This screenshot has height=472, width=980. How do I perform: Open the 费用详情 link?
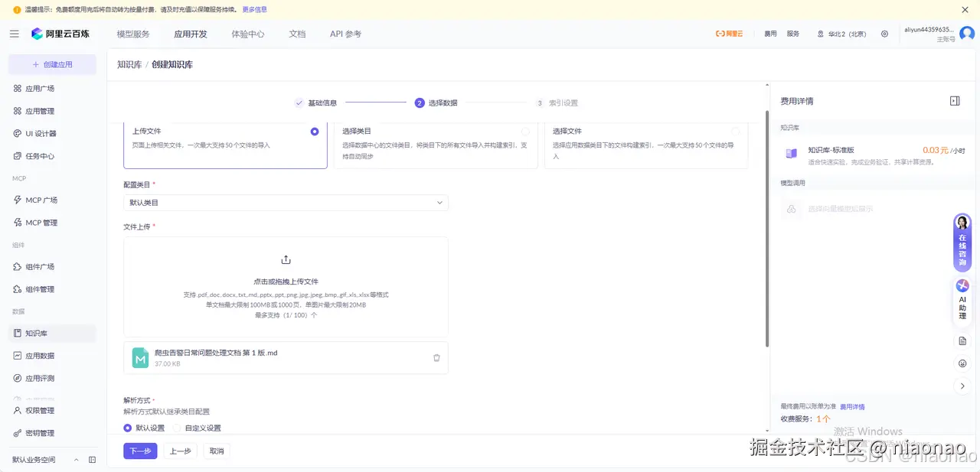852,406
